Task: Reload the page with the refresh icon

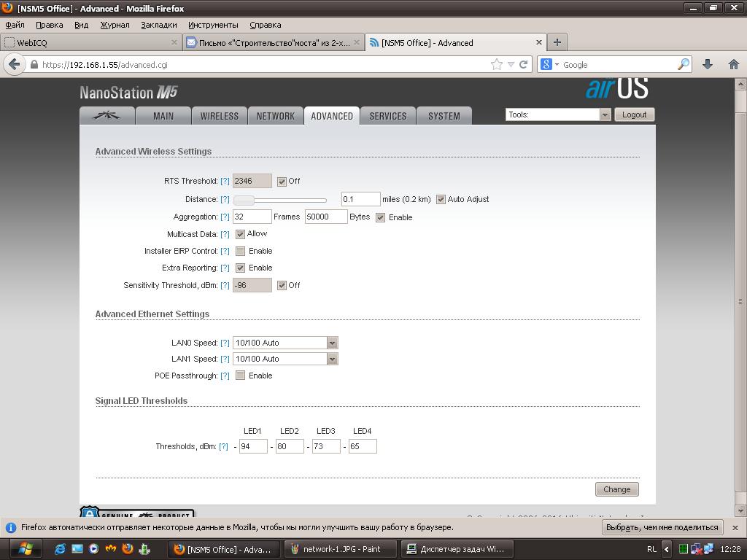Action: pos(523,64)
